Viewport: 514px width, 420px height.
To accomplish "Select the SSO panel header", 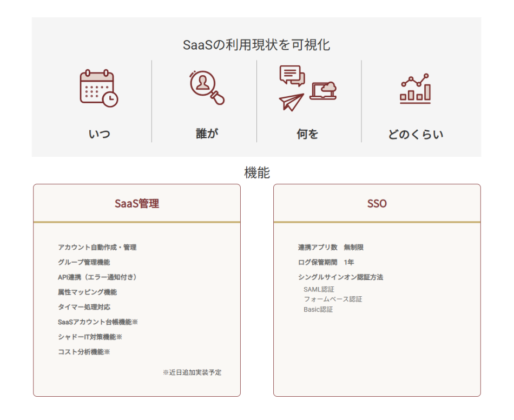I will pyautogui.click(x=377, y=204).
